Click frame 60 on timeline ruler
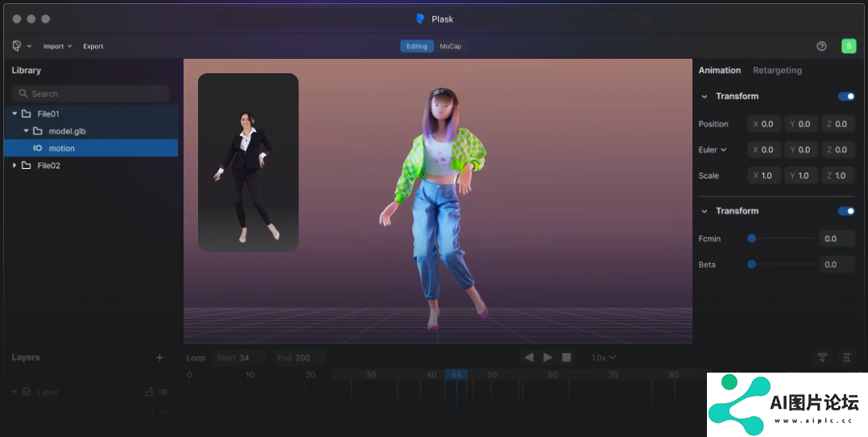This screenshot has width=868, height=437. 552,374
